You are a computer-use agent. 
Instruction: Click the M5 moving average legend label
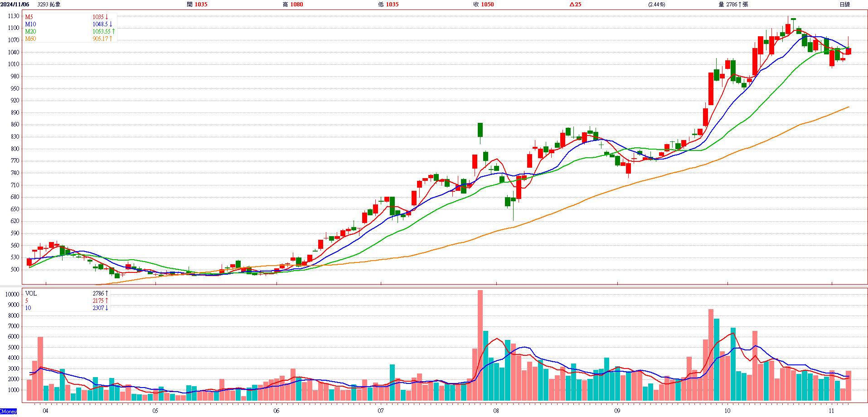(29, 17)
